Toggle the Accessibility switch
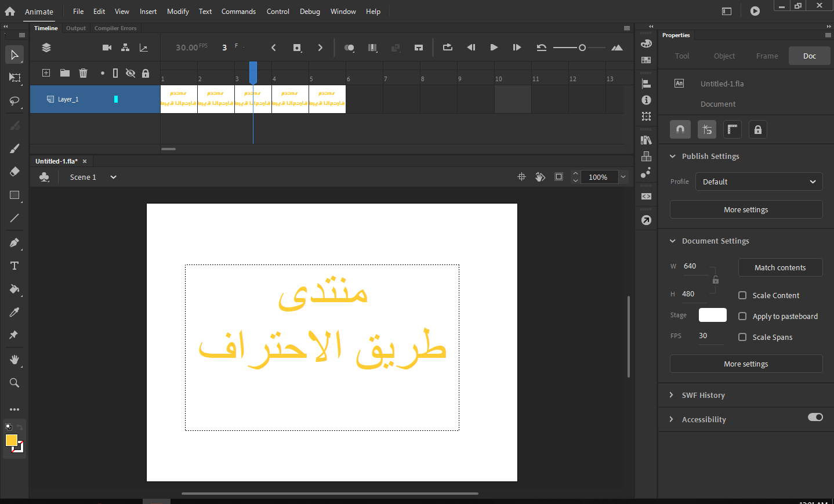The image size is (834, 504). pyautogui.click(x=815, y=417)
